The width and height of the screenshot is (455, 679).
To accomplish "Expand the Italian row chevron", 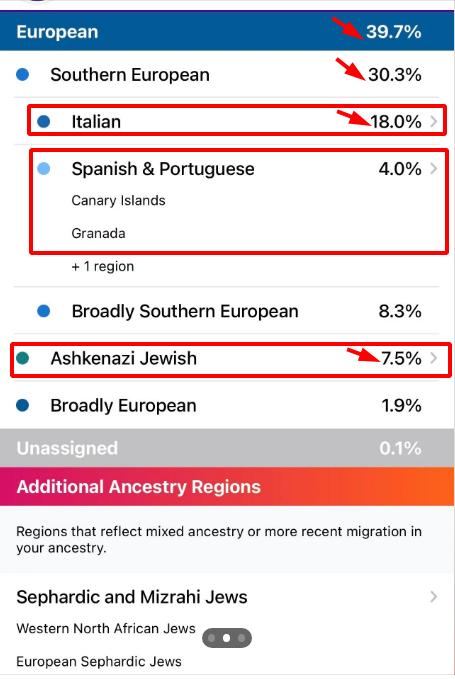I will (x=434, y=122).
